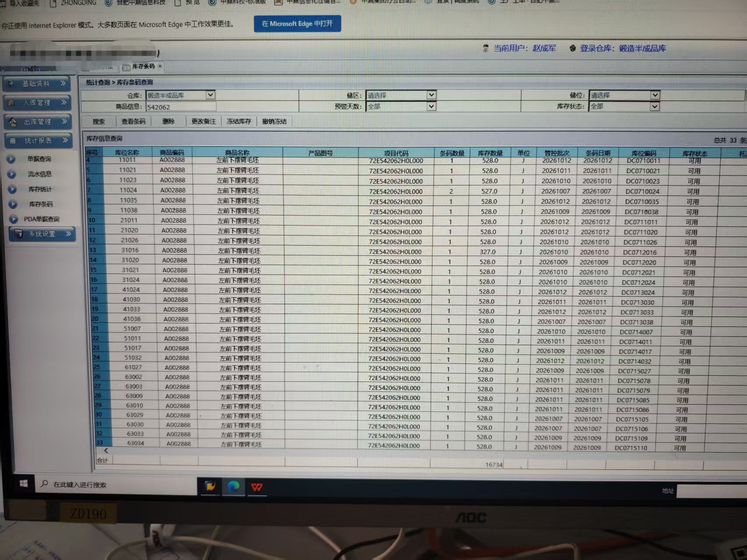
Task: Expand chevron on 基础资料 section
Action: (x=63, y=83)
